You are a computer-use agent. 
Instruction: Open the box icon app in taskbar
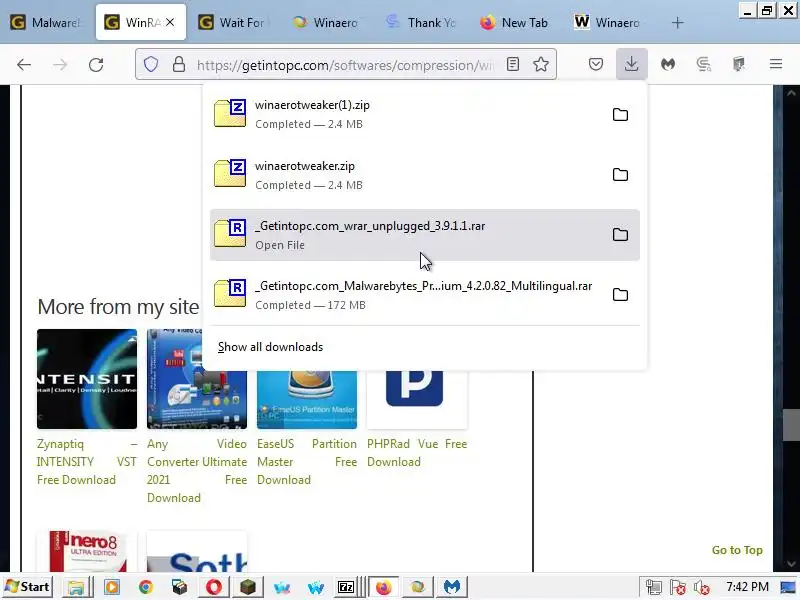(x=180, y=587)
